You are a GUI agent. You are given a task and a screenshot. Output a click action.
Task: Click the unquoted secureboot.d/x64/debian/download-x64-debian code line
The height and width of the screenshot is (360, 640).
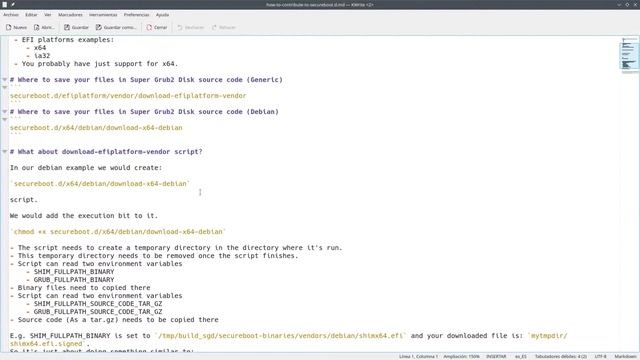click(96, 128)
